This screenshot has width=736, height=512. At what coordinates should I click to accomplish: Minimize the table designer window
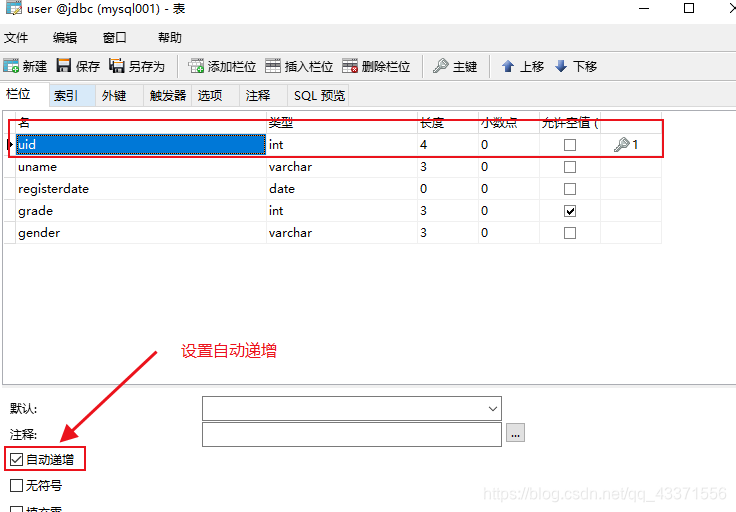coord(644,8)
